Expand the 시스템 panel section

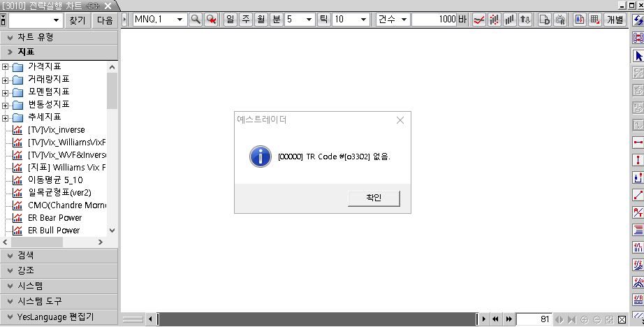[x=59, y=286]
